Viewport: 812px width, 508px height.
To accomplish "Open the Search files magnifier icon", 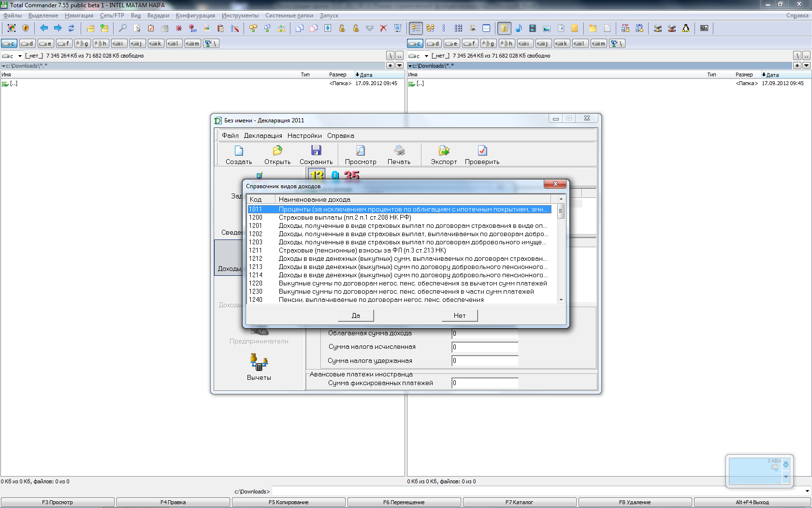I will pyautogui.click(x=123, y=28).
